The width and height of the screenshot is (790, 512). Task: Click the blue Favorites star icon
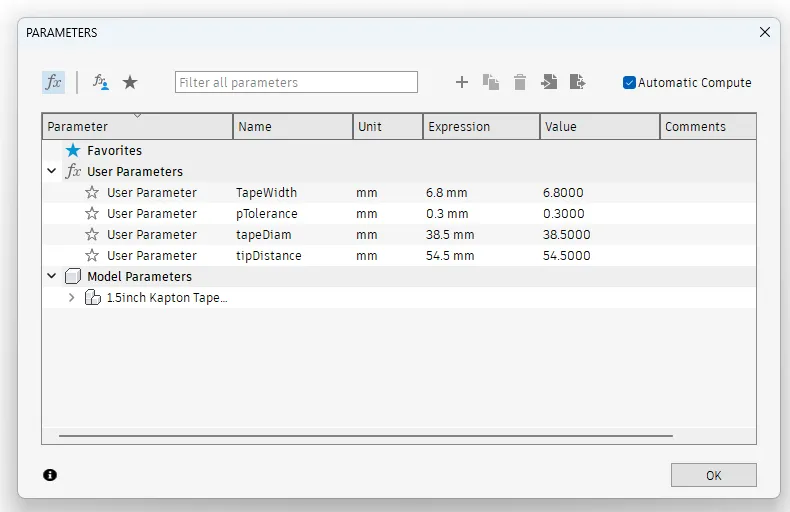(x=73, y=150)
